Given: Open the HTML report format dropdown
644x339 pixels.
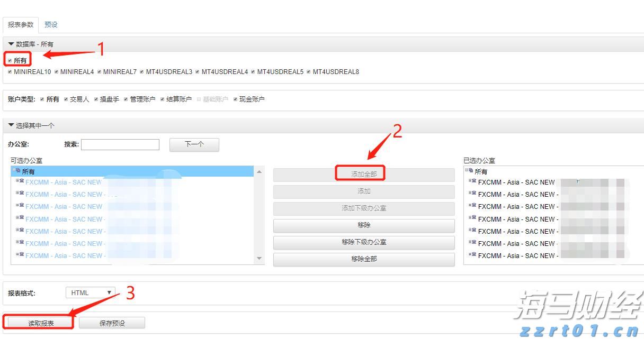Looking at the screenshot, I should (91, 292).
